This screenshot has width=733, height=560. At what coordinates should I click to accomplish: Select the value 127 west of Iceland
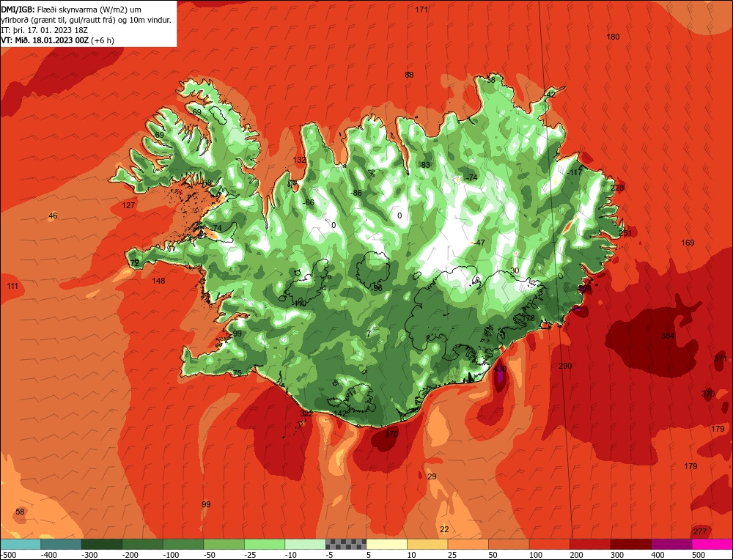pos(128,205)
